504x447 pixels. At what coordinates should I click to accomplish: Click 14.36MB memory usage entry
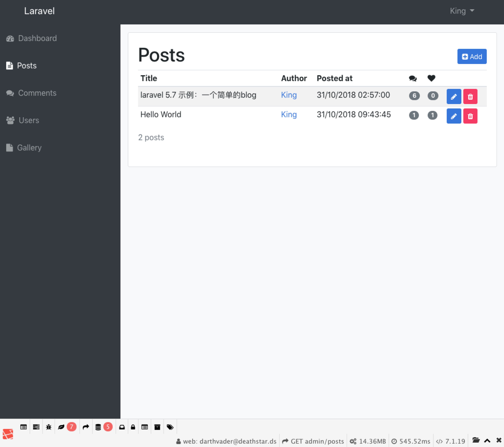click(x=368, y=441)
